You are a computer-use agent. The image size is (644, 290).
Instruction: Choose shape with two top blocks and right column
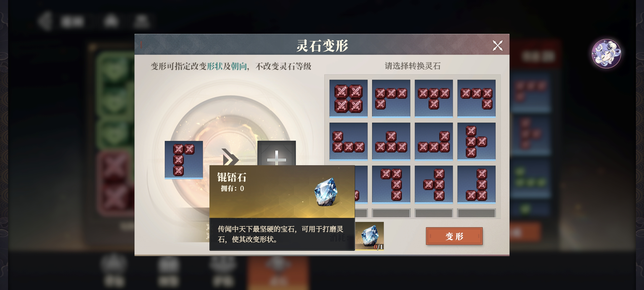click(x=391, y=184)
